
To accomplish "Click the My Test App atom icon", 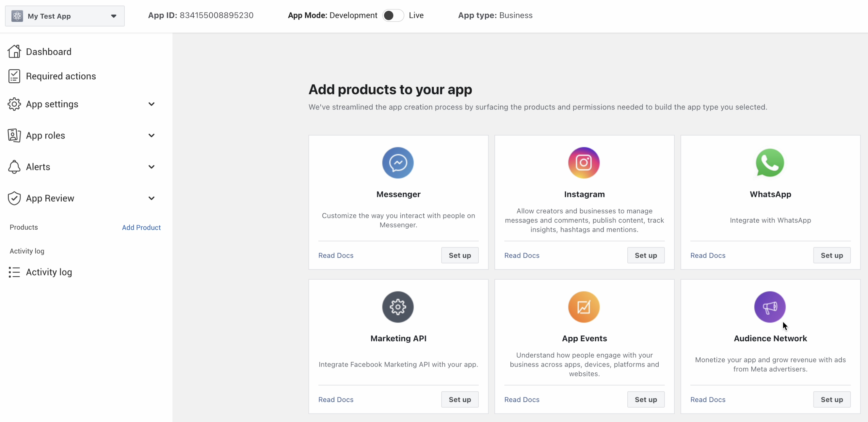I will pyautogui.click(x=17, y=16).
